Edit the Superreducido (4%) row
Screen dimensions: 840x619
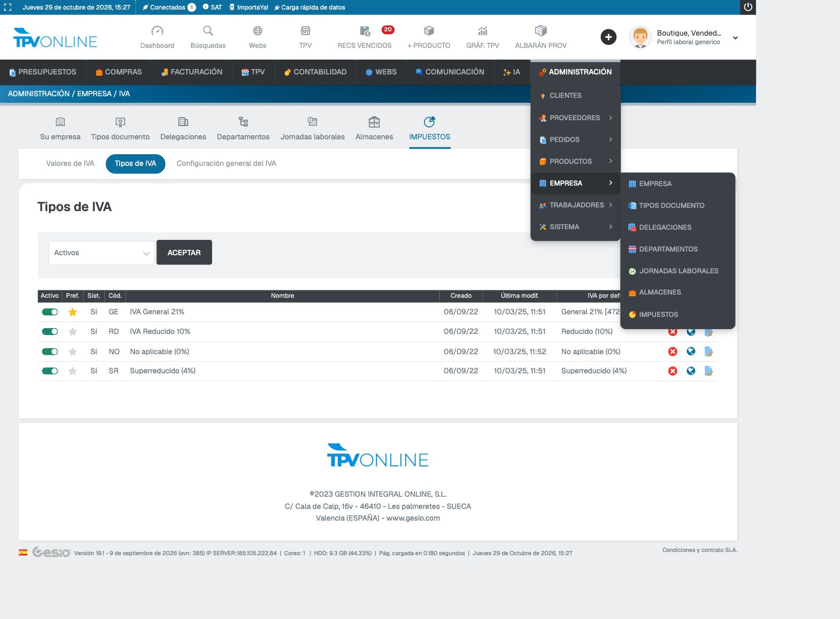[x=709, y=371]
